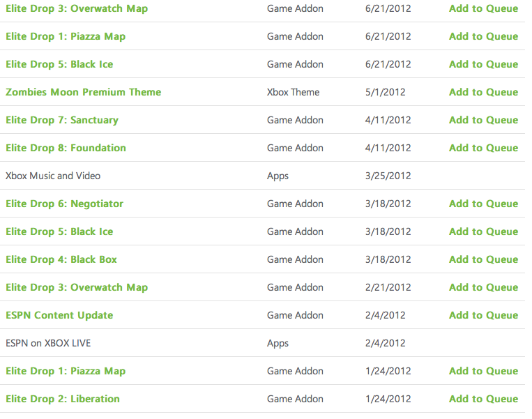The image size is (532, 419).
Task: Open Elite Drop 2: Liberation link
Action: (63, 399)
